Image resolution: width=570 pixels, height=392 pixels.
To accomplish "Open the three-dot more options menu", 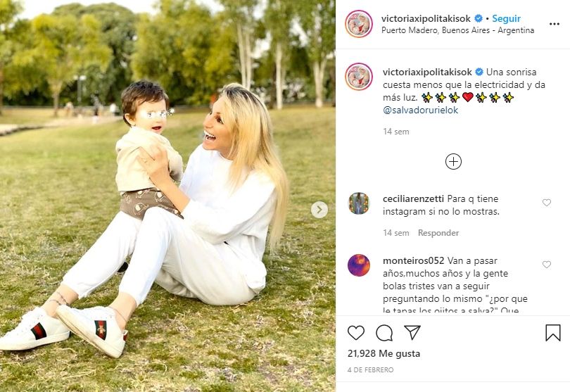I will [x=555, y=24].
